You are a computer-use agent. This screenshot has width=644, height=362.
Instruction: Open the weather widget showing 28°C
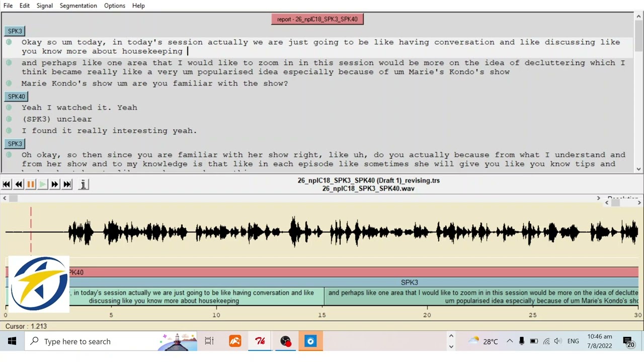483,341
